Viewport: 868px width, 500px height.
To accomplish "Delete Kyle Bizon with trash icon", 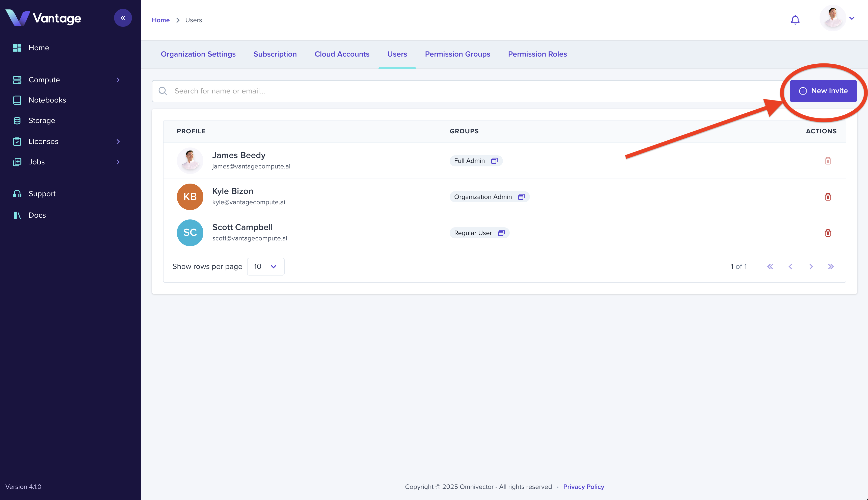I will click(x=828, y=197).
